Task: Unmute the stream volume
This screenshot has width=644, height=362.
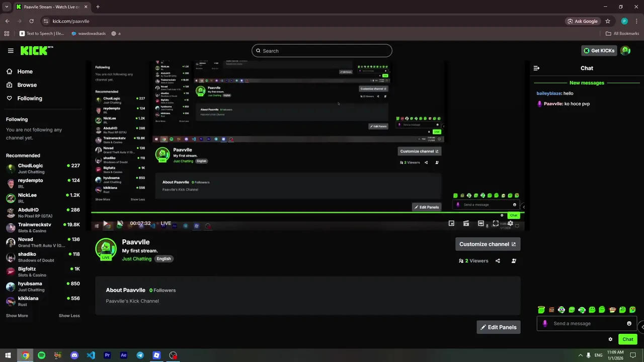Action: (120, 224)
